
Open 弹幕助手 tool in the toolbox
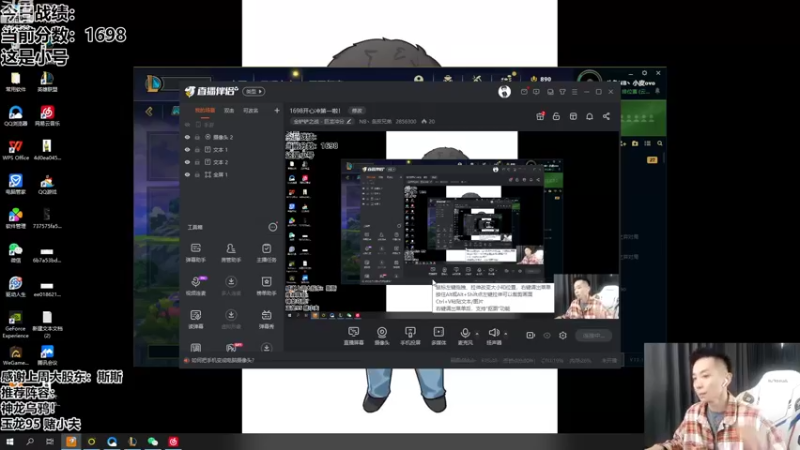(x=195, y=253)
